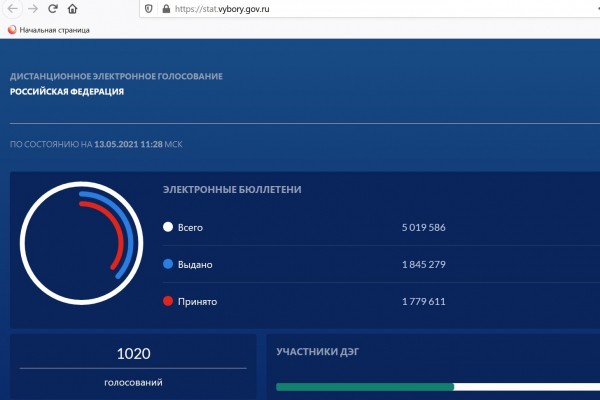Click the white Всего legend dot

[x=168, y=228]
